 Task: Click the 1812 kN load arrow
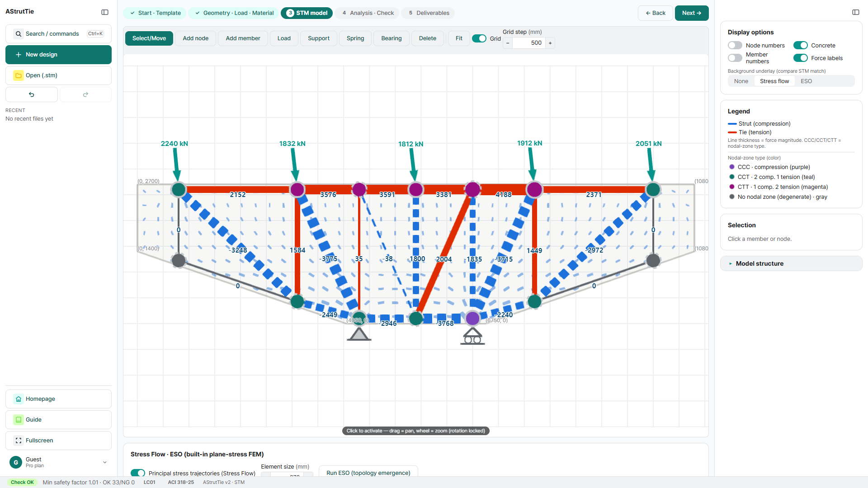pos(413,164)
